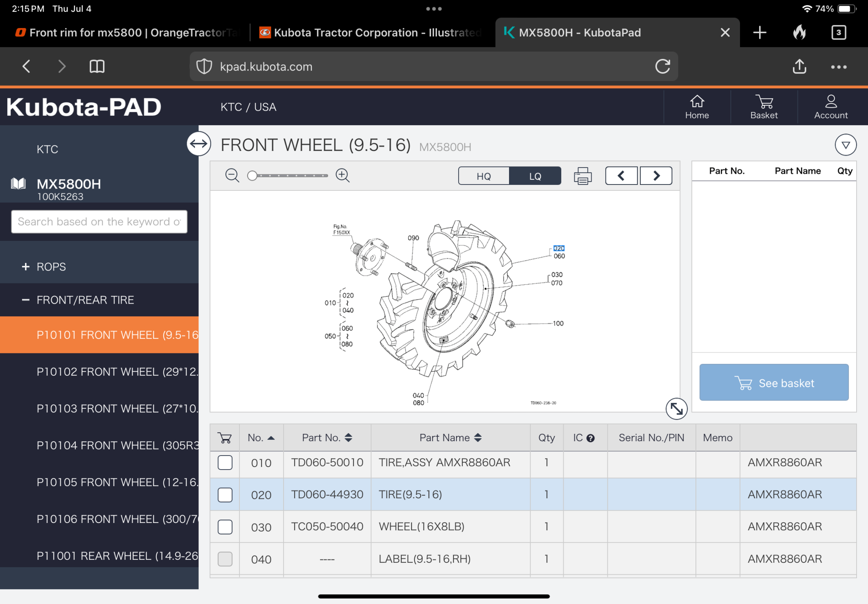Select P10102 FRONT WHEEL in the sidebar
868x604 pixels.
(x=117, y=372)
